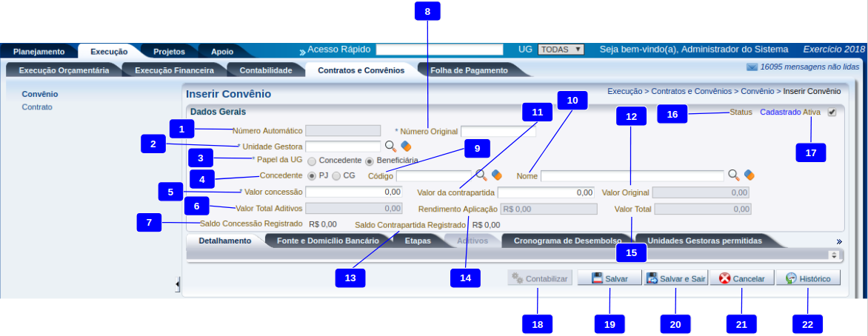Click the search magnifier beside the Nome field

point(733,175)
